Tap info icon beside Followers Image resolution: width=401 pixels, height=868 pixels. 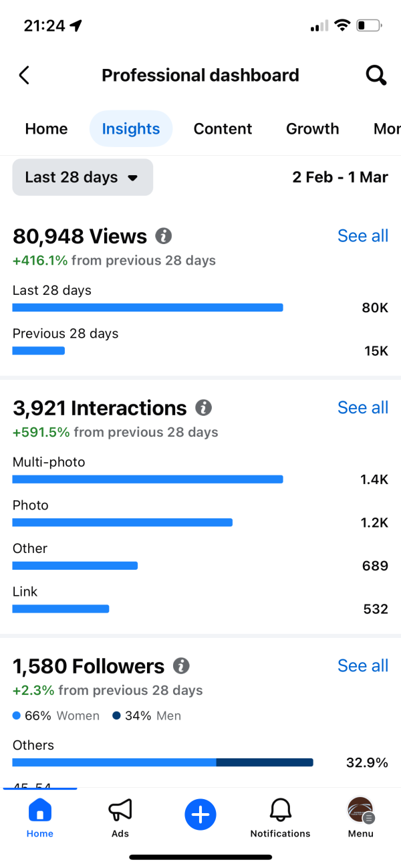[x=181, y=665]
